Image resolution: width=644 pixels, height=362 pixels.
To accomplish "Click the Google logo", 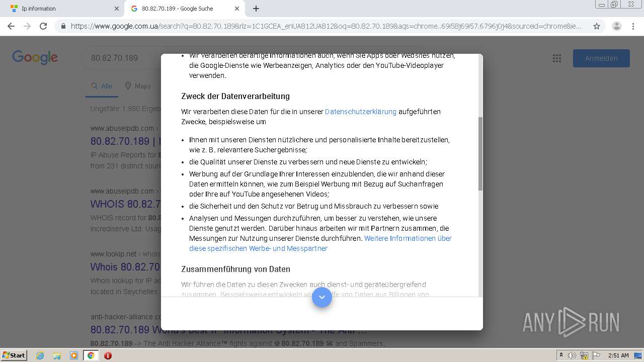I will (x=35, y=57).
